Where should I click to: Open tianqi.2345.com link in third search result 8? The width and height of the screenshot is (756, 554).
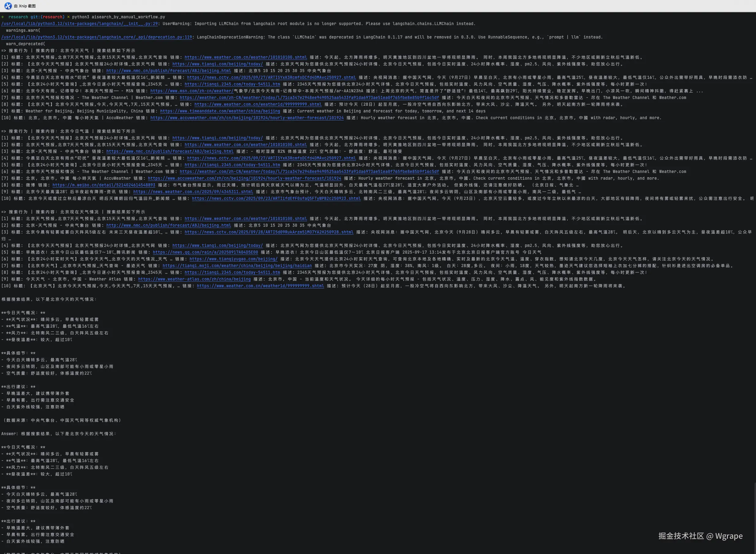[x=232, y=272]
